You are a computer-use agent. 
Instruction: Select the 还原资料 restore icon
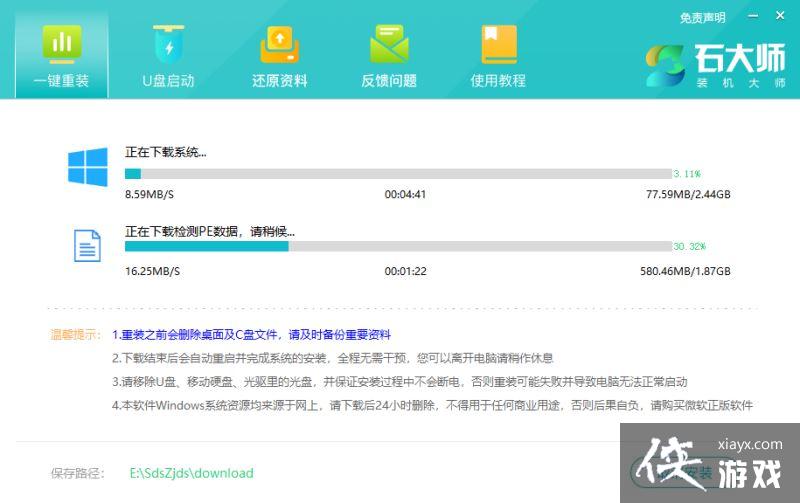279,45
